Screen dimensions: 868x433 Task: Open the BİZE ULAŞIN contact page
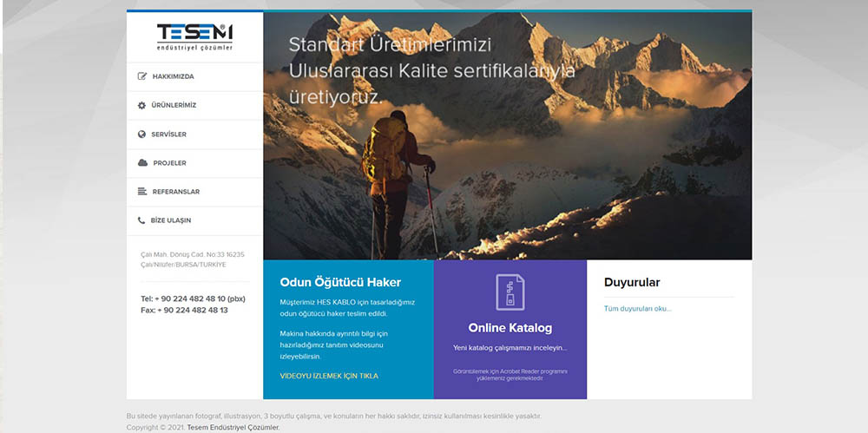(x=171, y=220)
